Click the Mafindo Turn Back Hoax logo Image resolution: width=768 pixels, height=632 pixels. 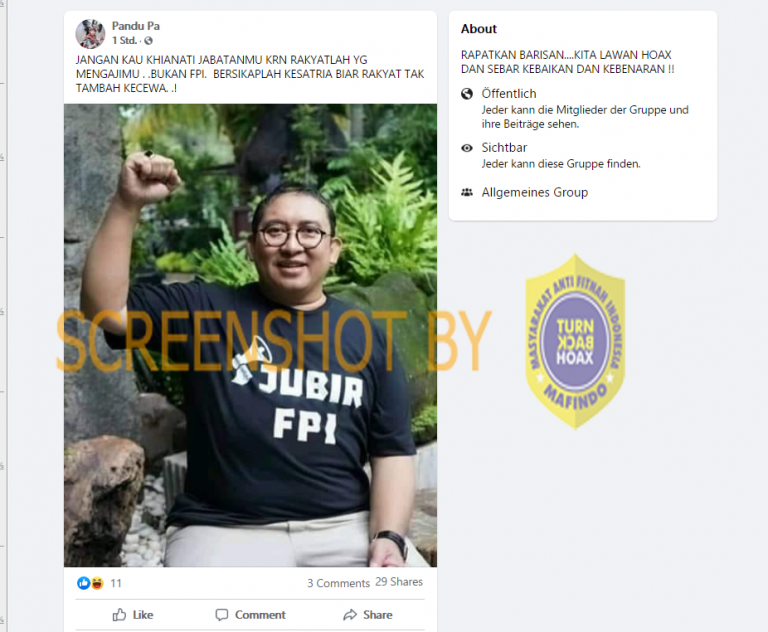click(x=575, y=341)
